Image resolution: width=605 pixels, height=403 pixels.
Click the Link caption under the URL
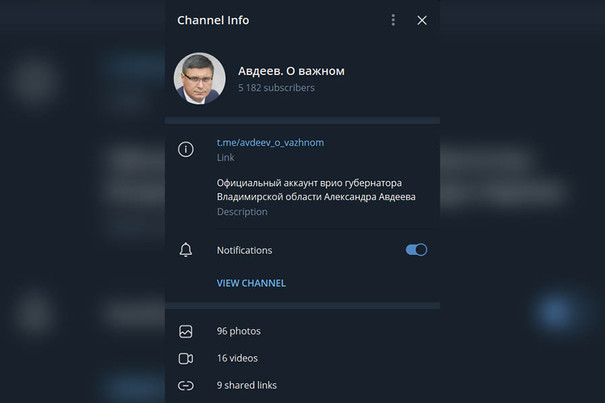click(225, 157)
